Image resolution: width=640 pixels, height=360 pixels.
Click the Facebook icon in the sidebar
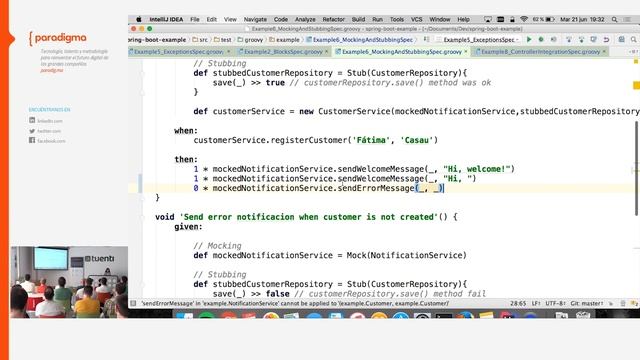pos(32,140)
